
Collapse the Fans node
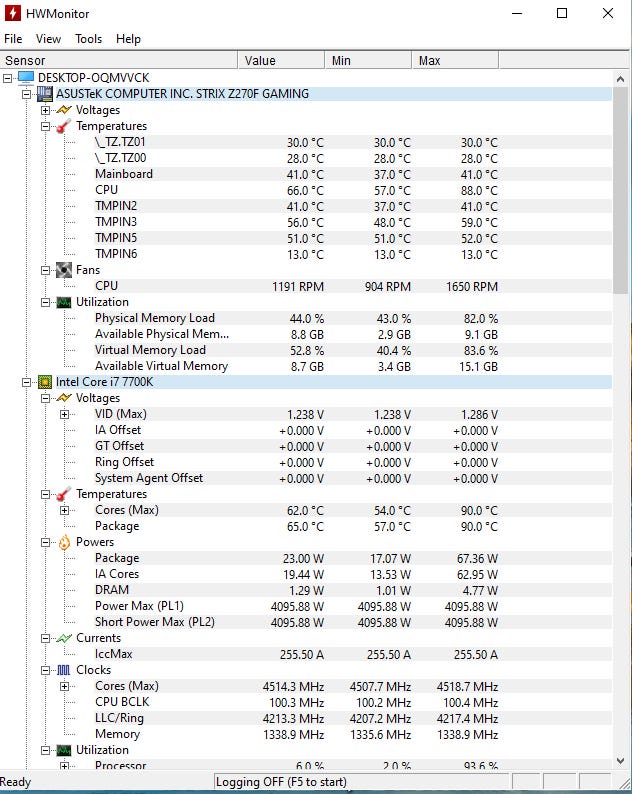pos(46,270)
